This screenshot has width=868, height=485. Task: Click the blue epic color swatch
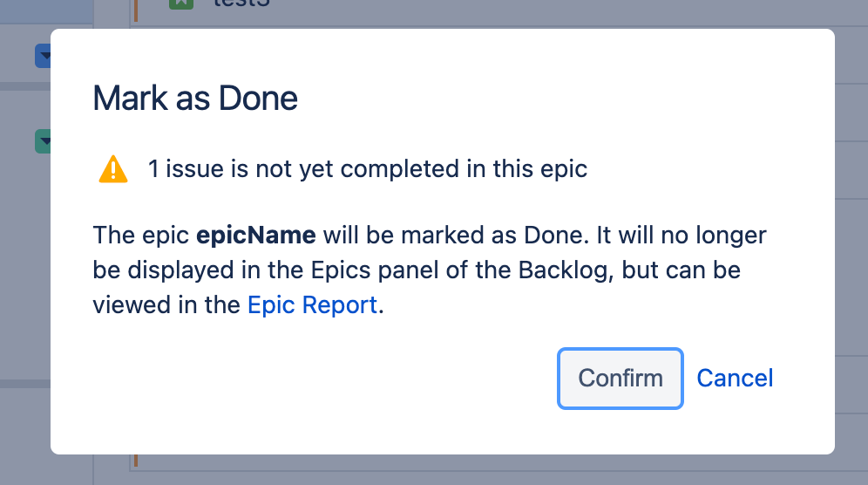coord(40,56)
